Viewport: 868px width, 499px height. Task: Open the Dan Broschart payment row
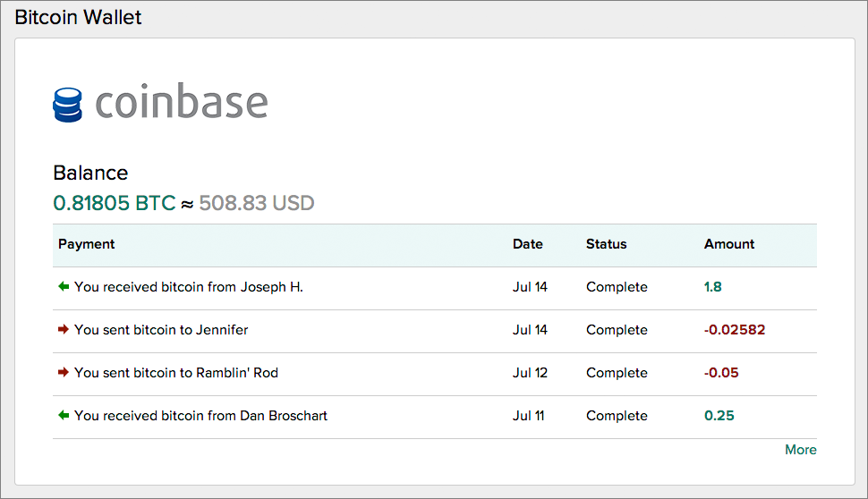[x=435, y=417]
